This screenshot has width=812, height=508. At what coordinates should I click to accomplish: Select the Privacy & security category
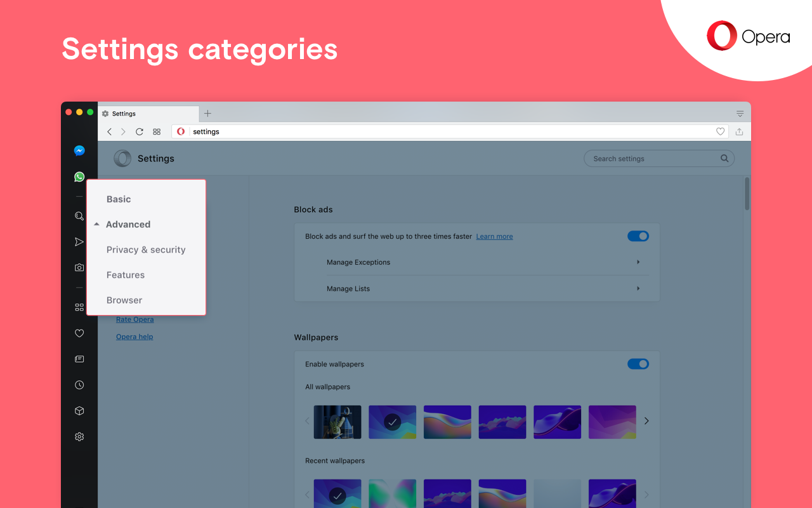145,249
